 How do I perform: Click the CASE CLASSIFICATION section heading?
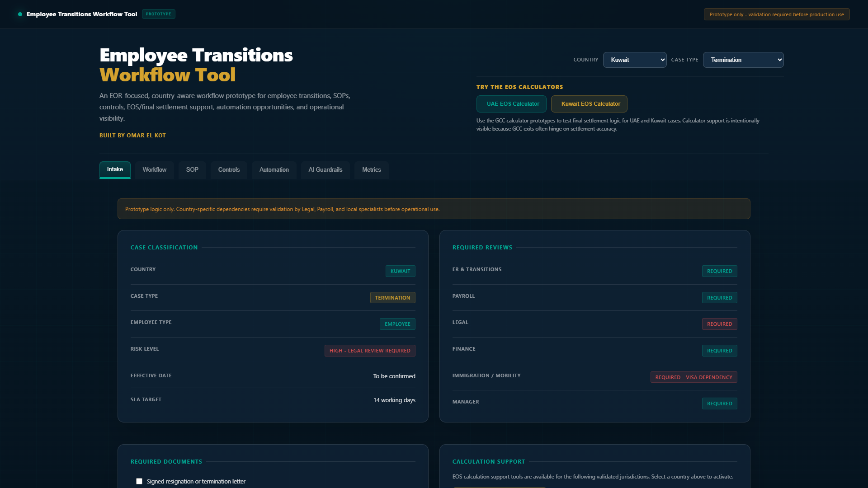164,248
